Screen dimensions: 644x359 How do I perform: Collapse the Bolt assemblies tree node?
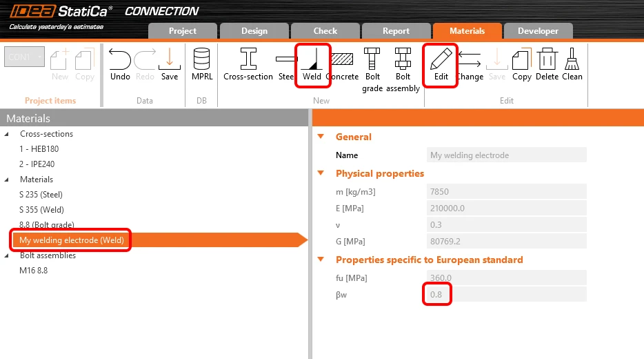7,255
